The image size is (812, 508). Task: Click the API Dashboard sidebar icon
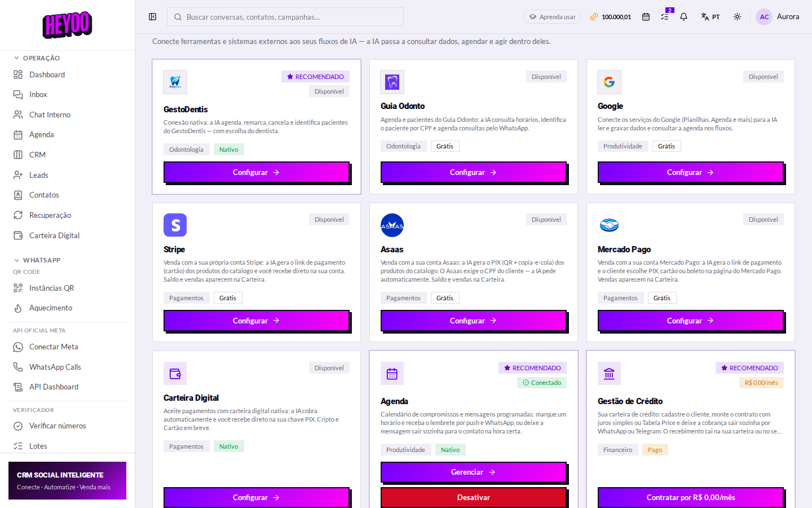(x=18, y=387)
